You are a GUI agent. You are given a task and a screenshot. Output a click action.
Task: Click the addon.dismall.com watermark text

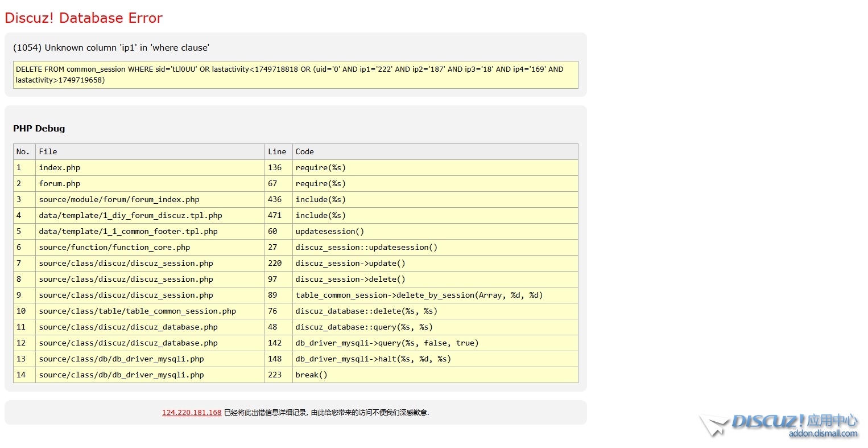click(x=822, y=434)
